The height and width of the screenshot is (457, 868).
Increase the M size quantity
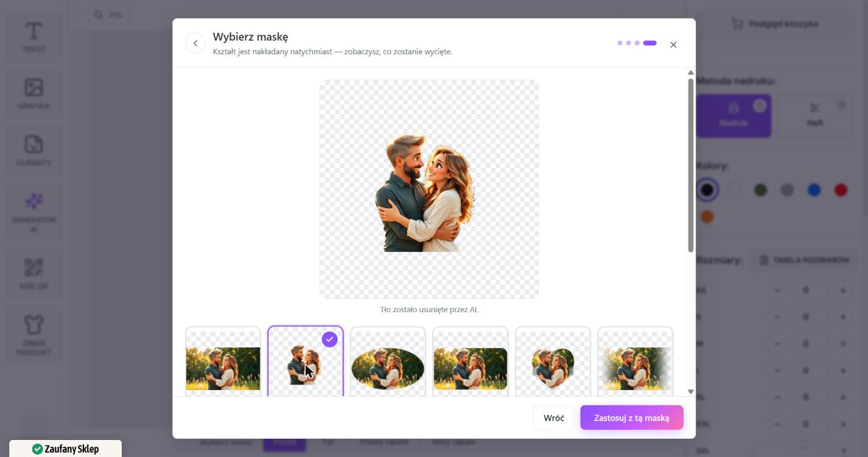coord(843,344)
